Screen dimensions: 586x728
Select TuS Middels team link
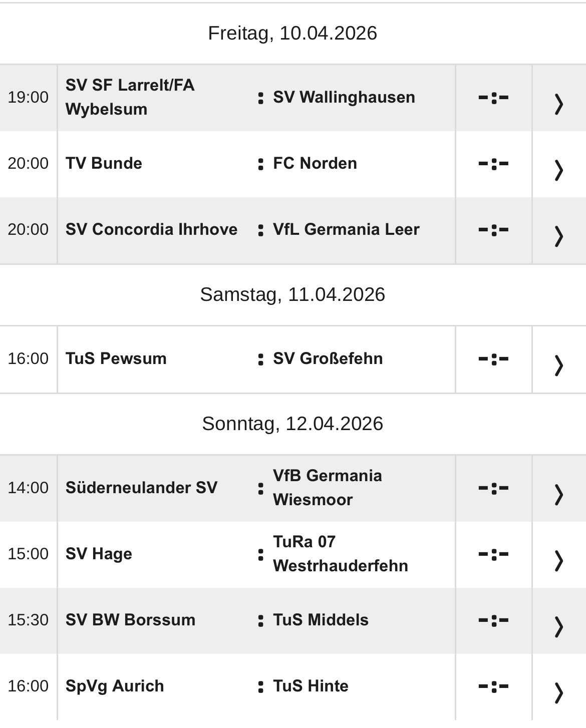point(321,620)
